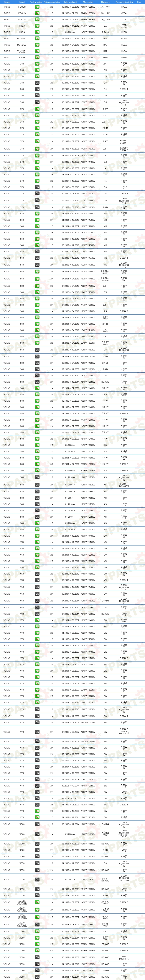Click the HYDB, HYDC engine code cell
145x980 pixels.
(x=124, y=26)
